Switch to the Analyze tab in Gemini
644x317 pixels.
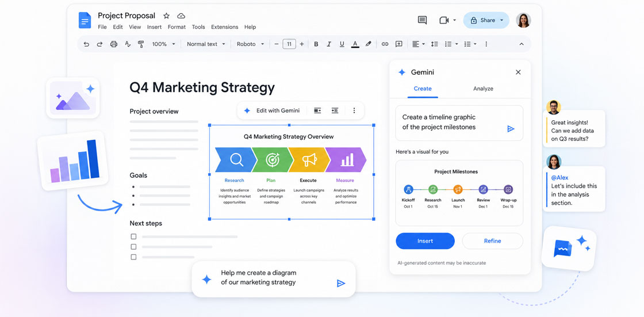[x=483, y=89]
